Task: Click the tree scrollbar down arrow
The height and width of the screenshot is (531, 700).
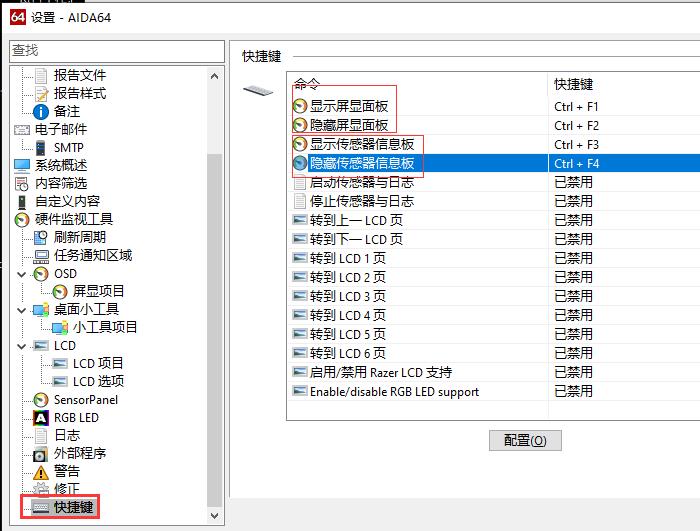Action: point(214,516)
